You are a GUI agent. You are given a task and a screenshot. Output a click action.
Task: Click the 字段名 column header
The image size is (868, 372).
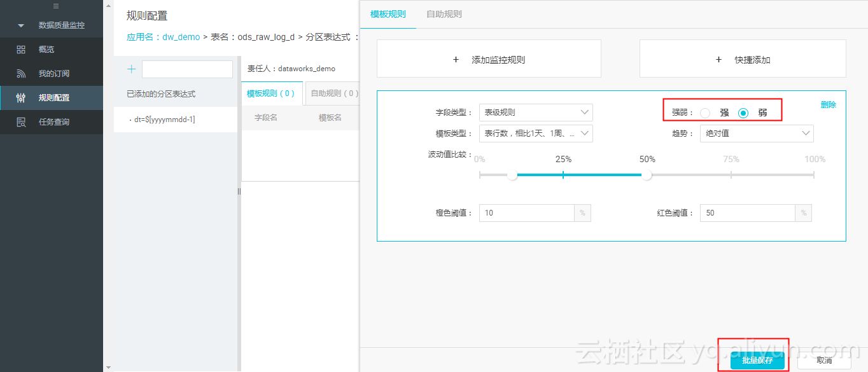click(266, 118)
